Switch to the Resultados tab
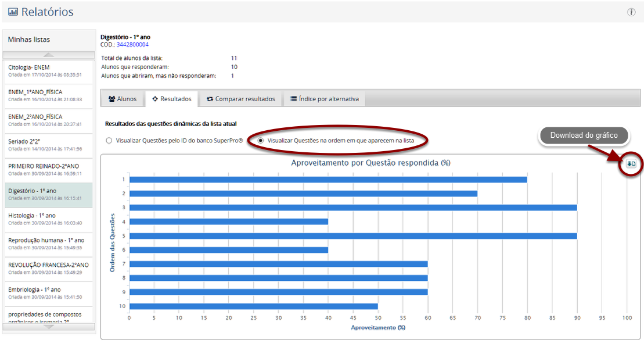This screenshot has height=343, width=644. (x=171, y=99)
